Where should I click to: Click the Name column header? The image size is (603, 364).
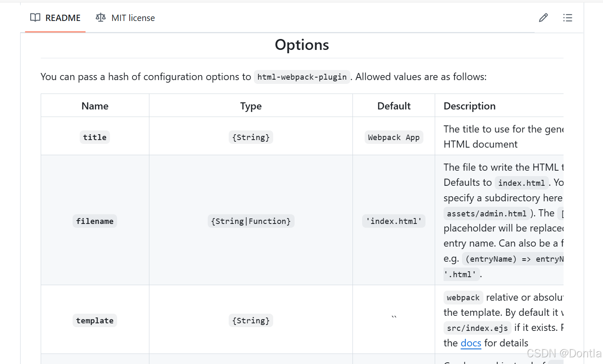(95, 106)
